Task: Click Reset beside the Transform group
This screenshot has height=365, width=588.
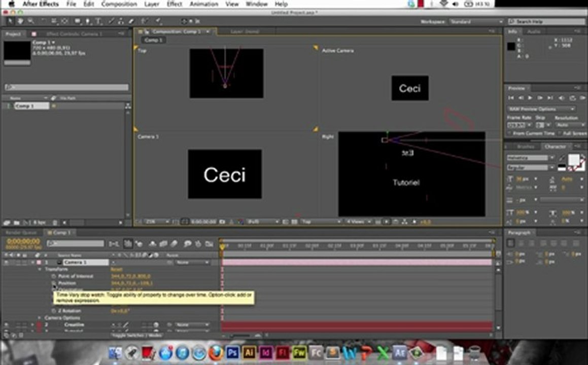Action: (x=116, y=269)
